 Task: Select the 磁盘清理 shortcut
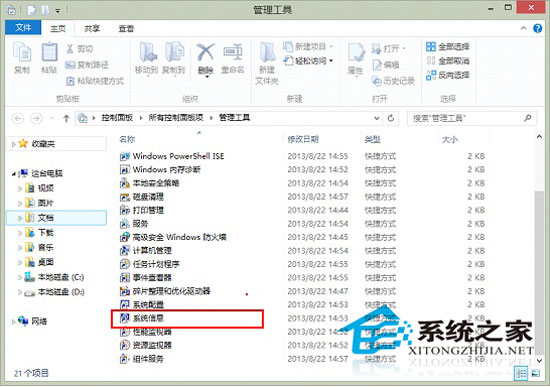(142, 197)
